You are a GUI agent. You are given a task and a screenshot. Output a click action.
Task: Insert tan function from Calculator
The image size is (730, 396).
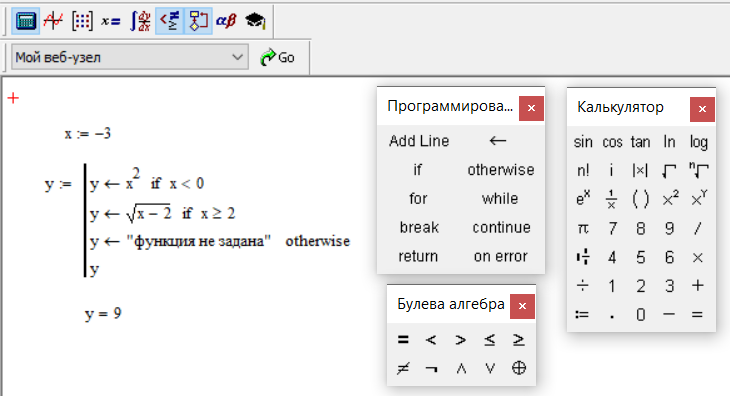click(x=641, y=142)
